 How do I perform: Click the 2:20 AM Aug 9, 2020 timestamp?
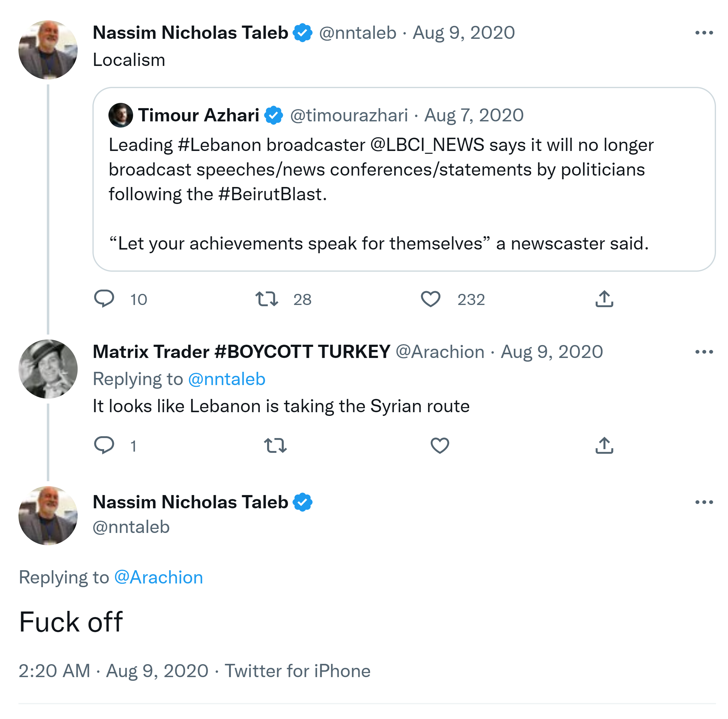(113, 671)
